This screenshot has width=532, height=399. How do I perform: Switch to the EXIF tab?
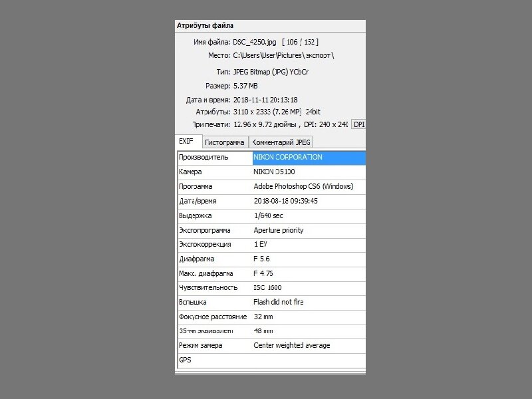(188, 141)
